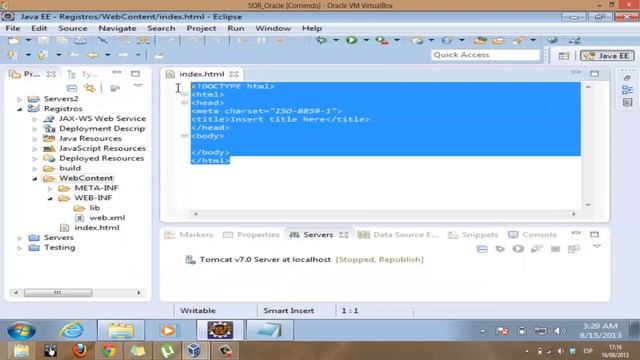Click the Print toolbar icon

(x=80, y=40)
